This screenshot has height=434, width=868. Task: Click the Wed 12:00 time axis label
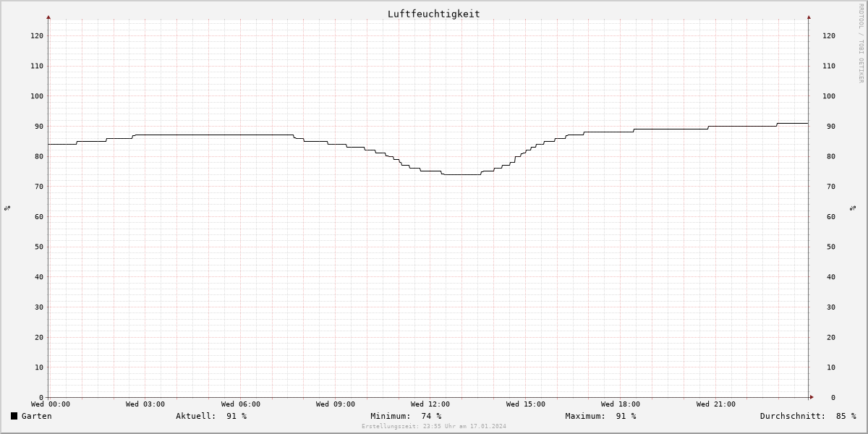[430, 404]
